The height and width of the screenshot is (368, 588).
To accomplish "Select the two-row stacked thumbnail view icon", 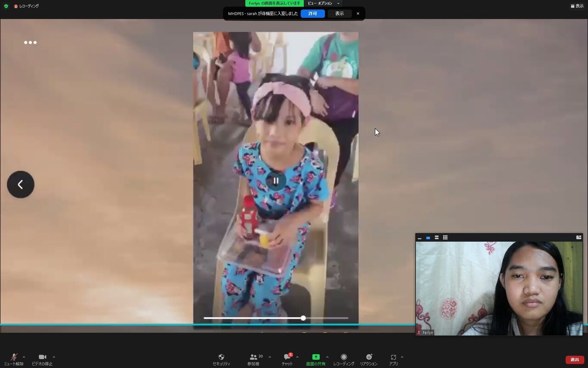I will (x=436, y=238).
